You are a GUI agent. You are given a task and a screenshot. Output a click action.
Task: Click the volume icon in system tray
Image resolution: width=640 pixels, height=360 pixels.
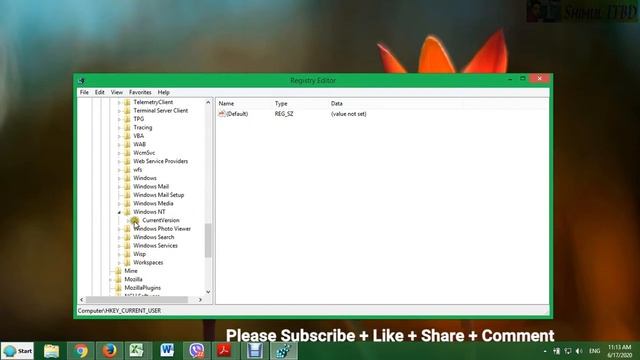point(579,351)
